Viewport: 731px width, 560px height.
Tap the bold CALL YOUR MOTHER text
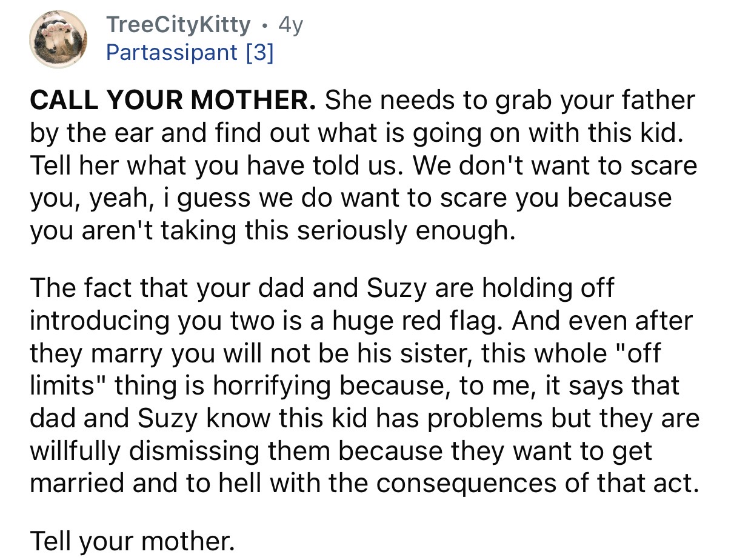[x=173, y=100]
